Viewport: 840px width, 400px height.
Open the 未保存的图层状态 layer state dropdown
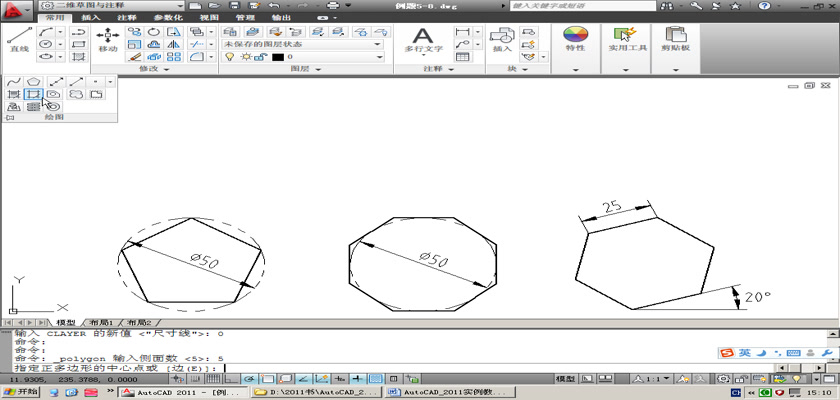(302, 44)
